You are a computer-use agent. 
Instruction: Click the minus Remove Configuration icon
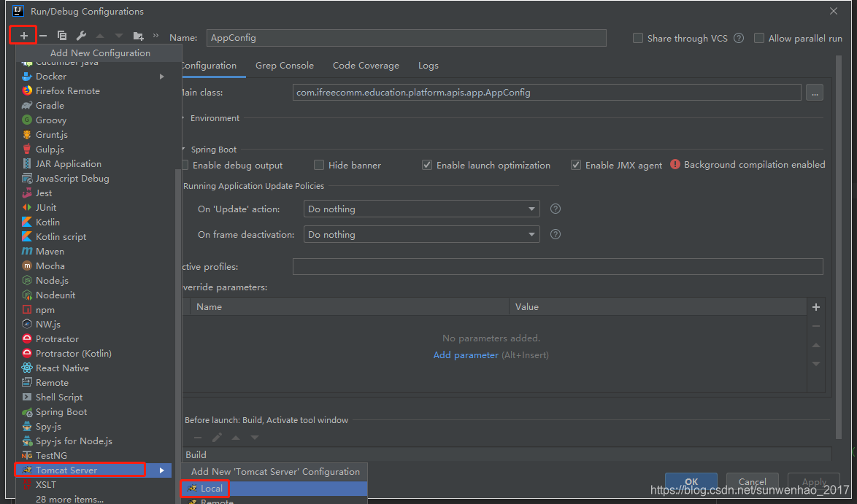tap(43, 36)
